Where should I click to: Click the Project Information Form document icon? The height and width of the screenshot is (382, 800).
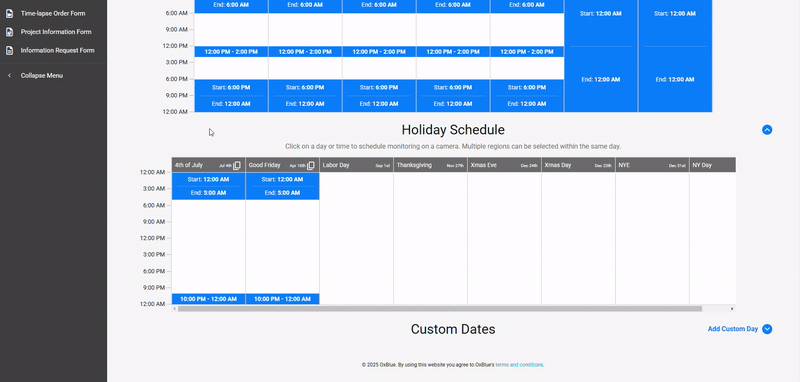pos(9,32)
